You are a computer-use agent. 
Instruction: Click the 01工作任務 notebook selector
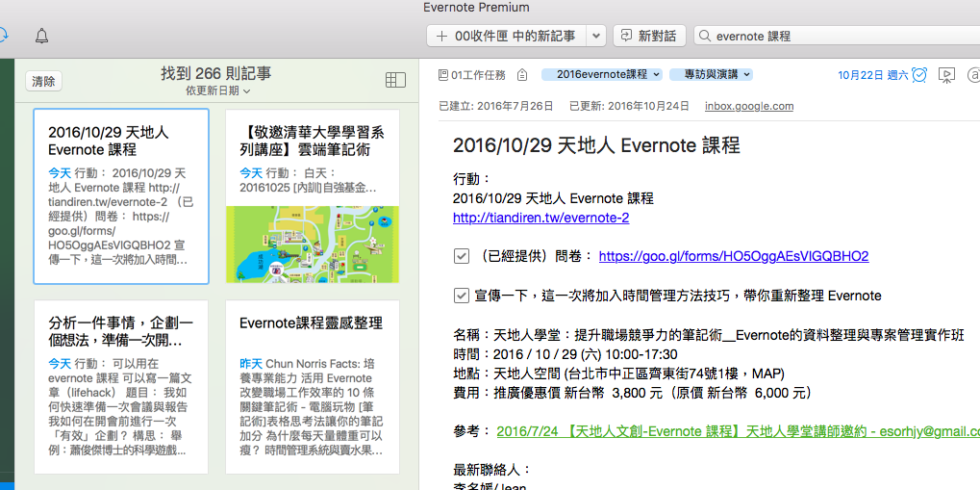pos(472,75)
